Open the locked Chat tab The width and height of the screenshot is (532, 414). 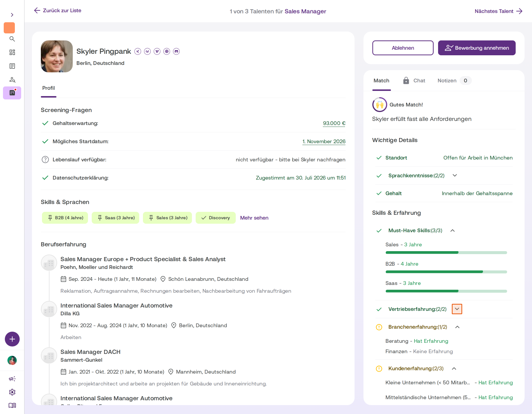click(x=414, y=80)
